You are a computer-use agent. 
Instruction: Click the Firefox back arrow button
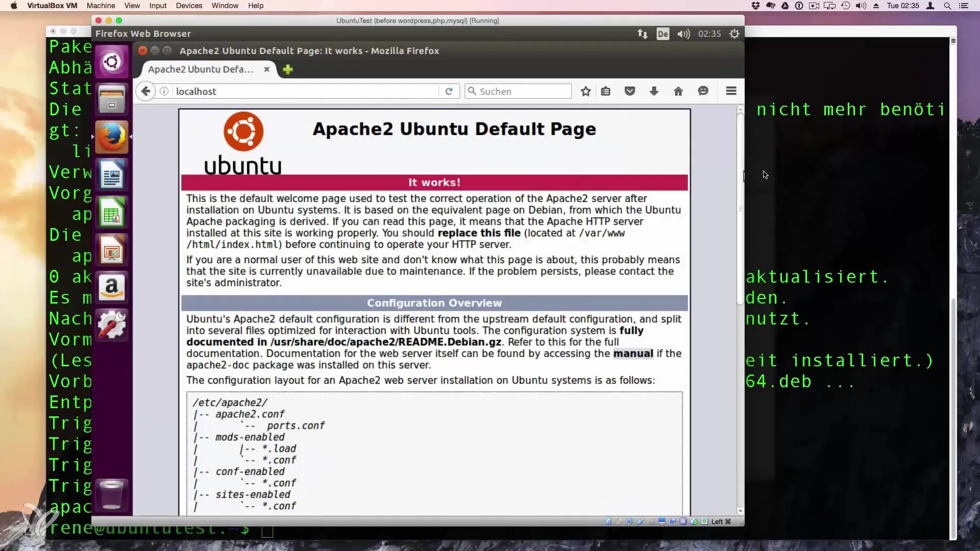point(145,91)
